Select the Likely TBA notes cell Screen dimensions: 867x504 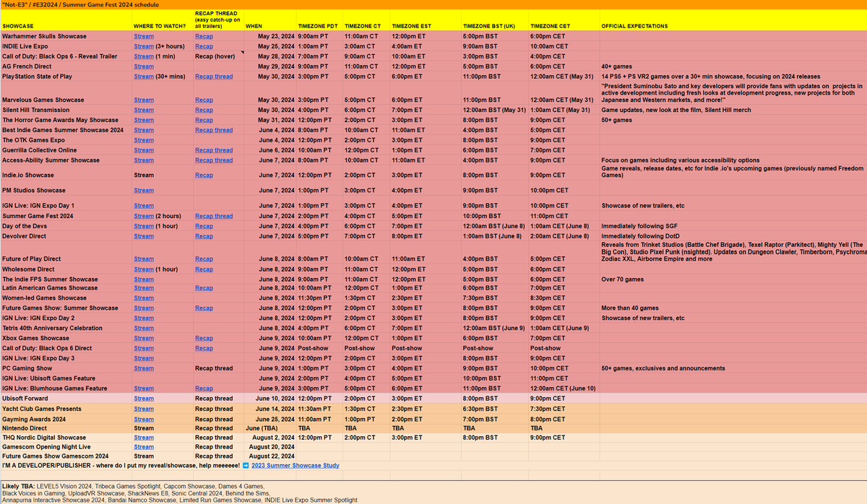click(x=433, y=492)
